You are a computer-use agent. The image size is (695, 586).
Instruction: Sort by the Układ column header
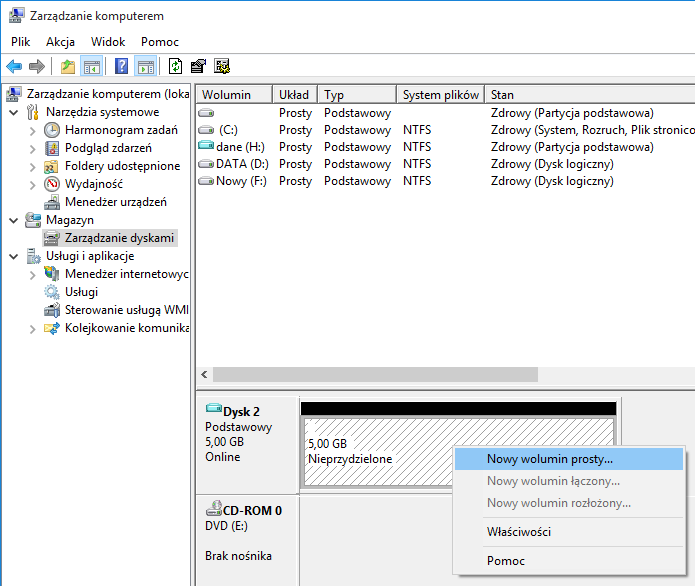(x=295, y=94)
